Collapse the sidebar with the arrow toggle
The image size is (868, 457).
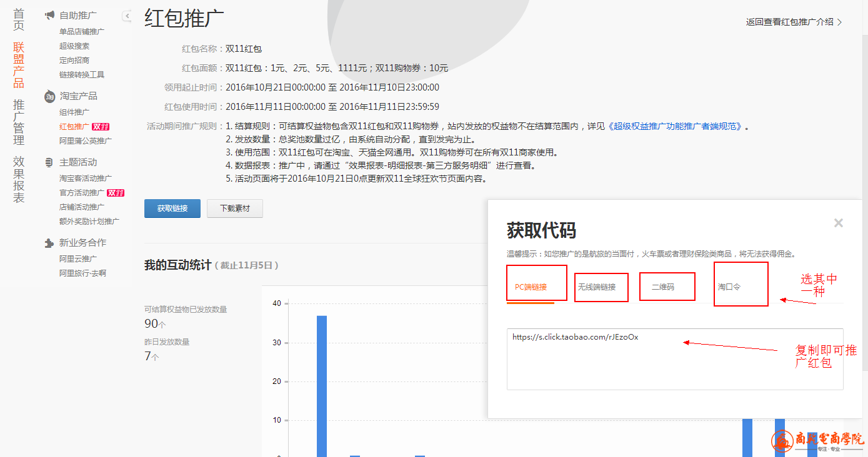(127, 16)
